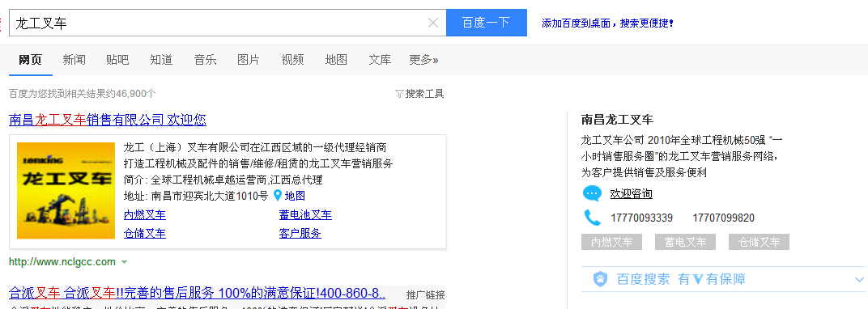
Task: Open 百度搜索 有V有保障 banner
Action: pyautogui.click(x=723, y=279)
